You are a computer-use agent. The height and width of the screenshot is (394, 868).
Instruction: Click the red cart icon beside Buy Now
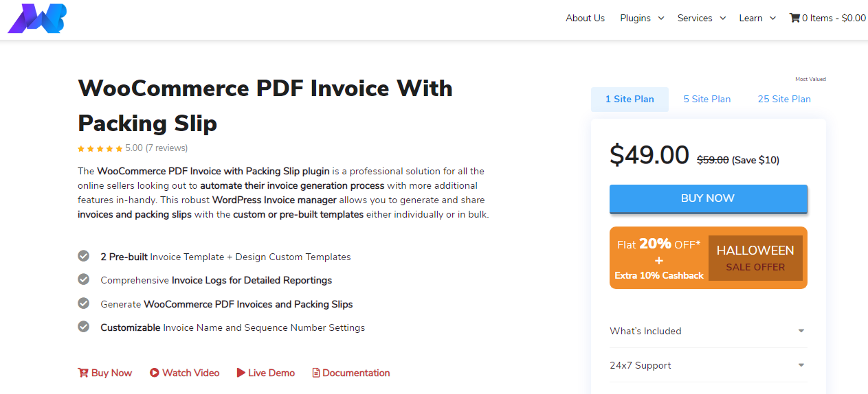83,373
